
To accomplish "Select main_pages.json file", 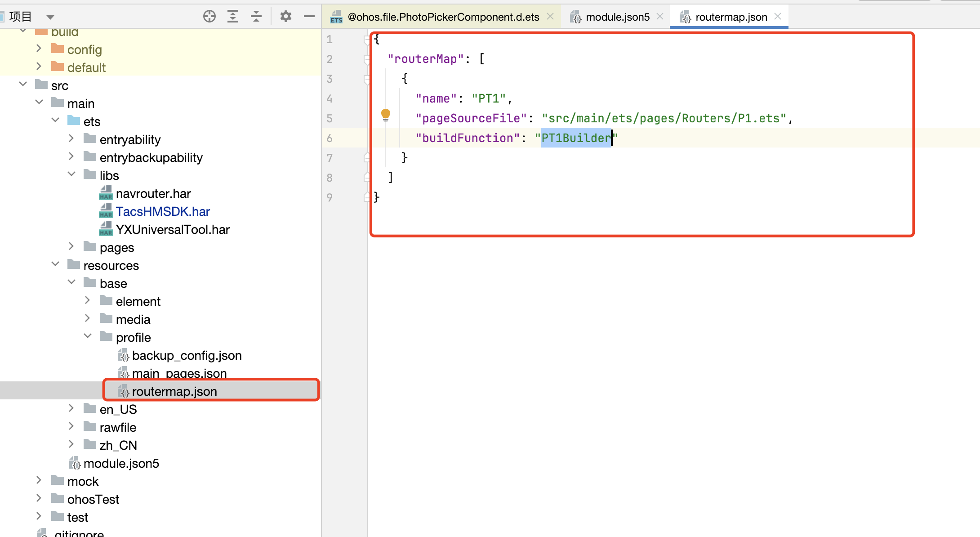I will 179,373.
